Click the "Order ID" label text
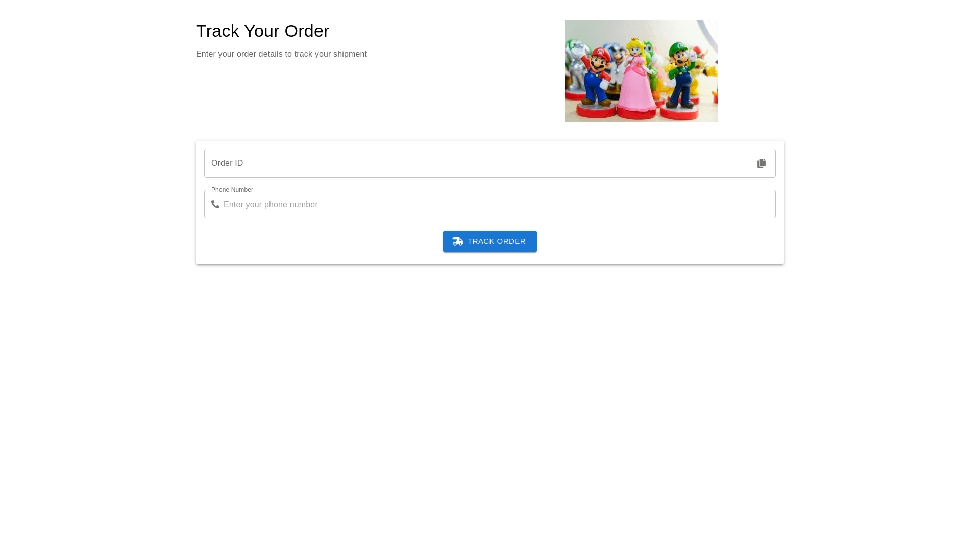Viewport: 980px width, 551px height. tap(227, 163)
